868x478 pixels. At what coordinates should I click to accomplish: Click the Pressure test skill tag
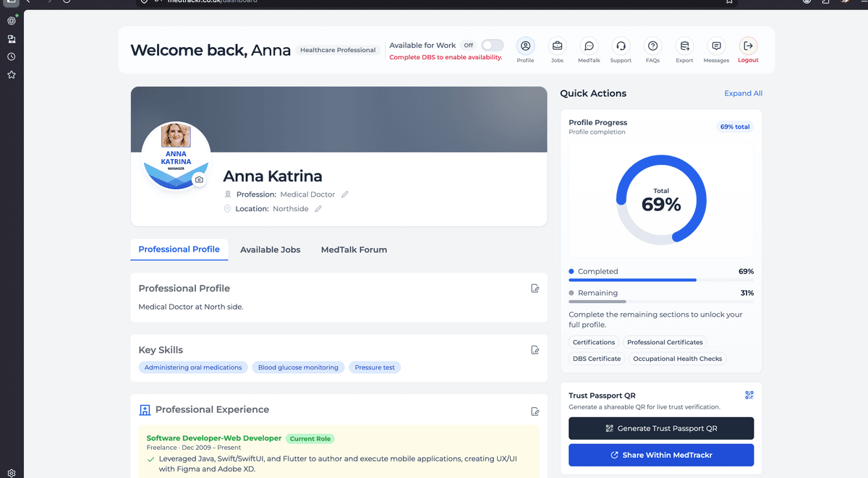[x=375, y=367]
